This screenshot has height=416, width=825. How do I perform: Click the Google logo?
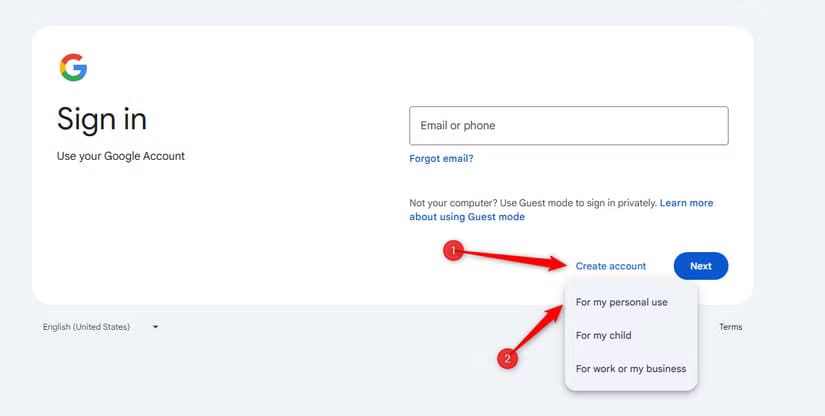[73, 68]
